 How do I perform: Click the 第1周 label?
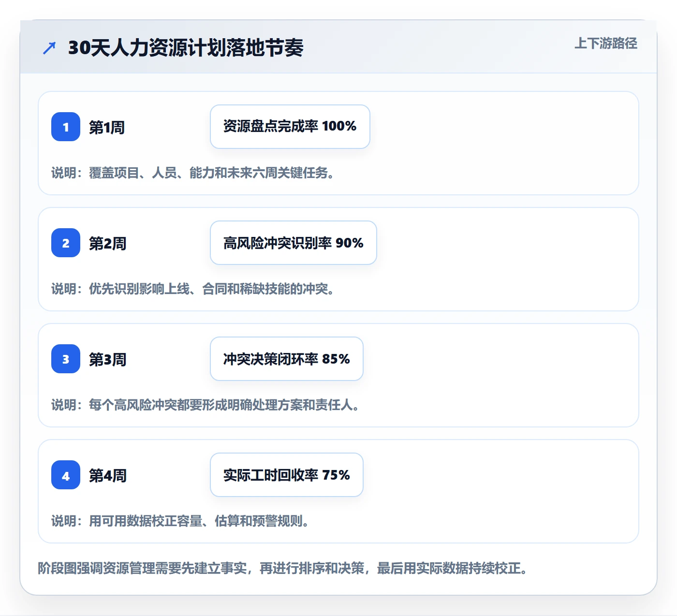point(107,128)
